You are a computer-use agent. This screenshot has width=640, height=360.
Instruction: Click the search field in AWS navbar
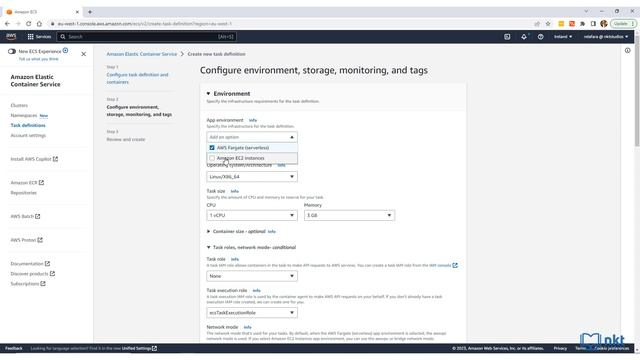tap(147, 37)
